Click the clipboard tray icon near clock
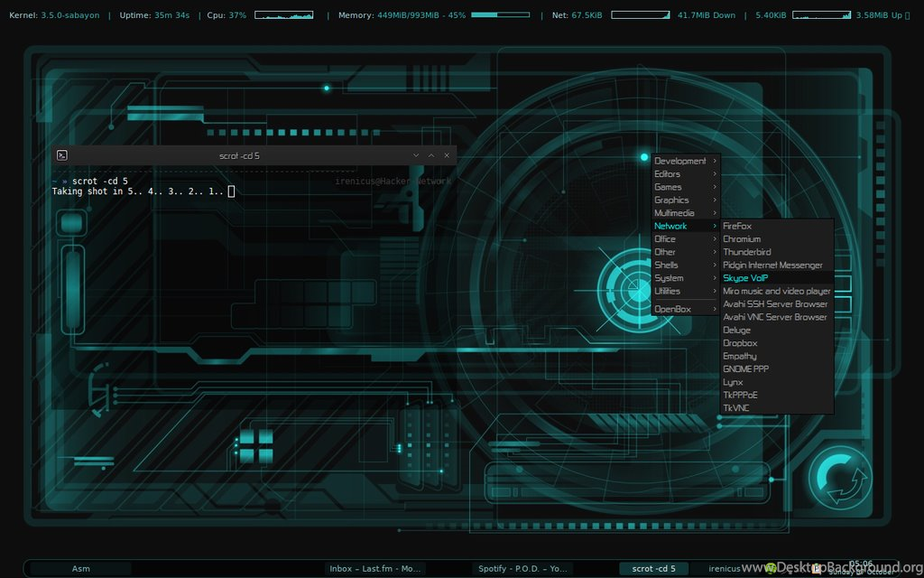Screen dimensions: 924x578 [817, 569]
